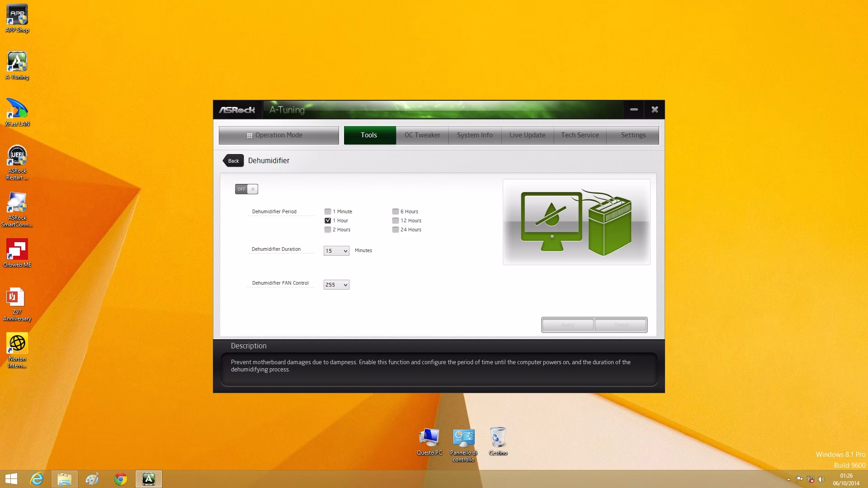This screenshot has height=488, width=868.
Task: Open the Action Center flag icon
Action: pyautogui.click(x=799, y=479)
